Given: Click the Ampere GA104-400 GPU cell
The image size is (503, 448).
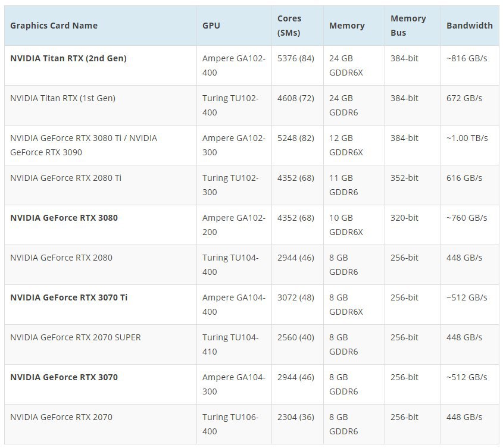Looking at the screenshot, I should pyautogui.click(x=234, y=305).
